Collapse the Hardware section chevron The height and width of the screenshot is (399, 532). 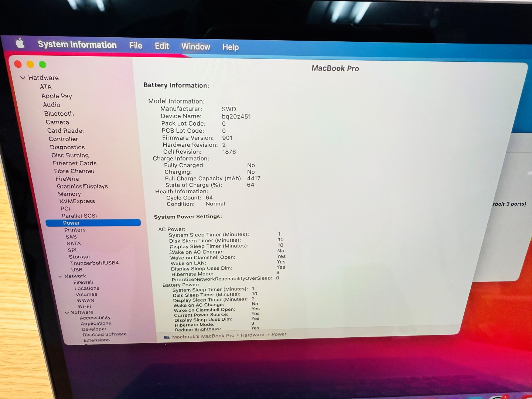23,78
